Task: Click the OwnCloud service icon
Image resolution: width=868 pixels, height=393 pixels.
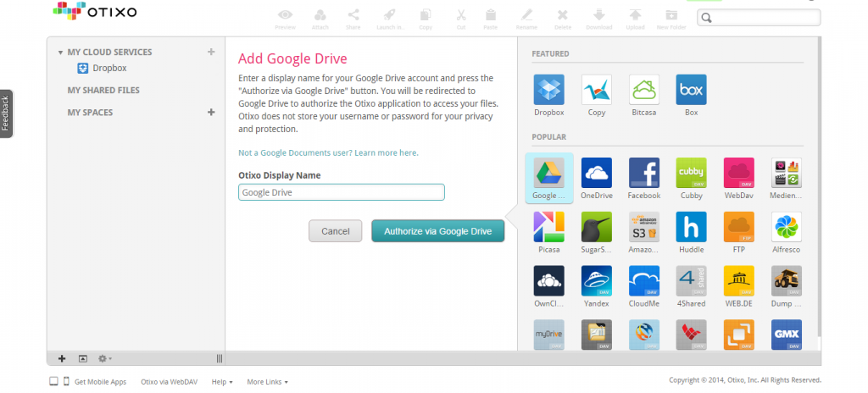Action: click(548, 281)
